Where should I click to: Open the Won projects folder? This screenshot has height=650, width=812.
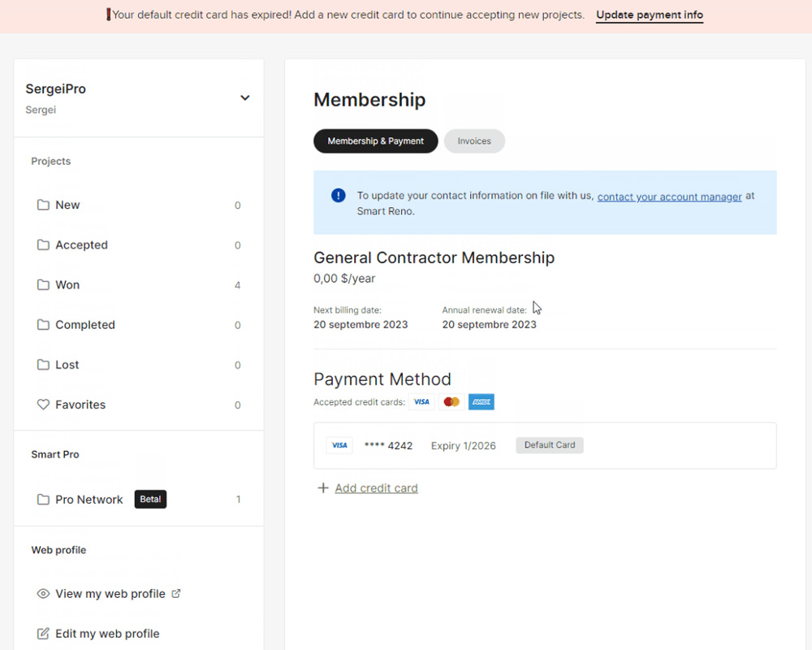[x=67, y=285]
